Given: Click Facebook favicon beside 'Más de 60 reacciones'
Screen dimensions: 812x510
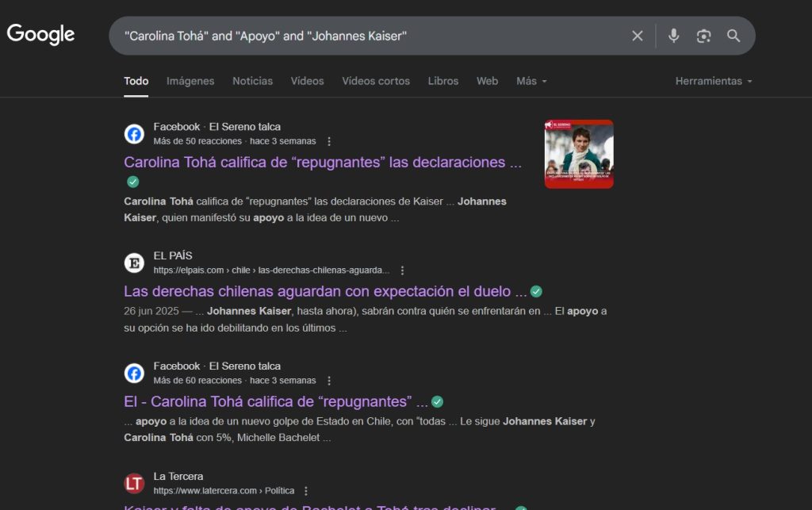Looking at the screenshot, I should pos(134,374).
